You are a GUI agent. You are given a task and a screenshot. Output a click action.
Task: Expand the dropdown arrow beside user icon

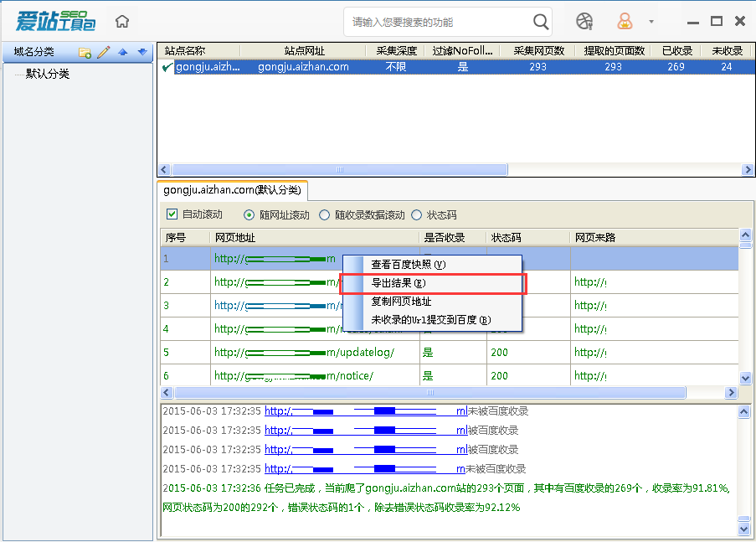tap(651, 22)
